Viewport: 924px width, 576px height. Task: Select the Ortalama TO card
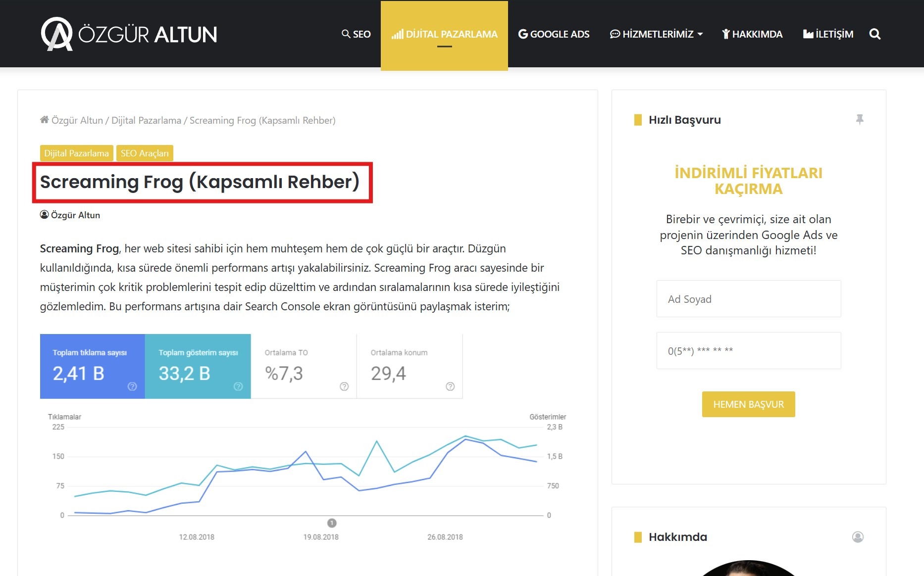click(304, 366)
